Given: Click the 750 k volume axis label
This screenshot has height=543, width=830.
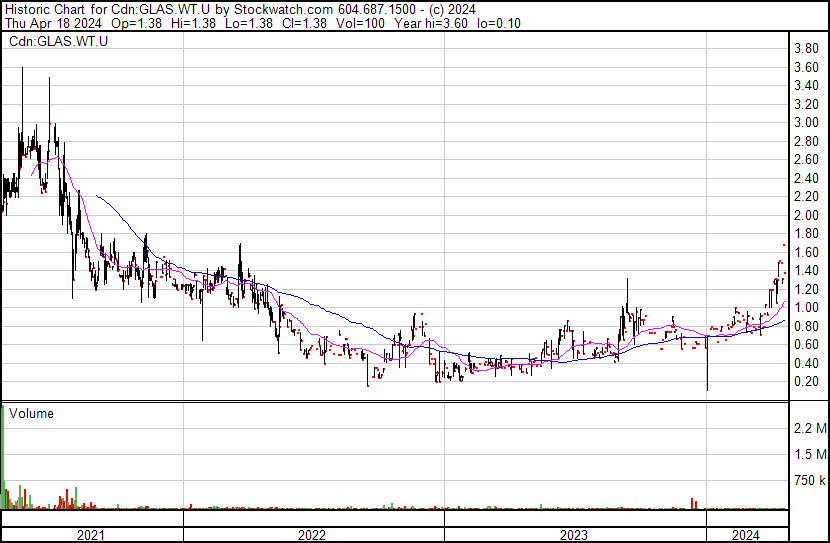Looking at the screenshot, I should (x=808, y=481).
